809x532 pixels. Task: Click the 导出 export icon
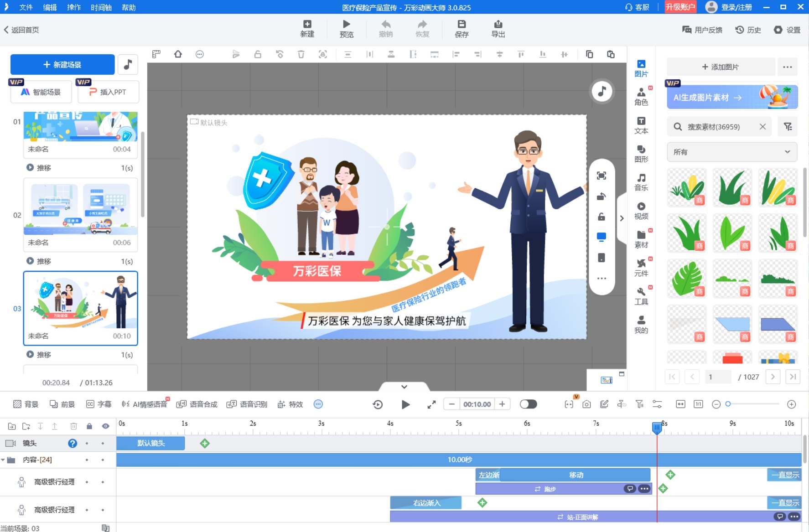[x=498, y=28]
